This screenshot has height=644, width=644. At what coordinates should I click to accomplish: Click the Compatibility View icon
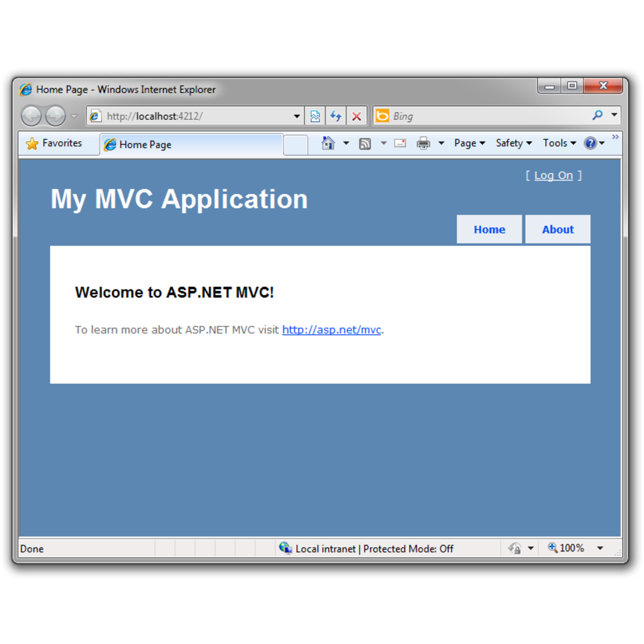[315, 116]
